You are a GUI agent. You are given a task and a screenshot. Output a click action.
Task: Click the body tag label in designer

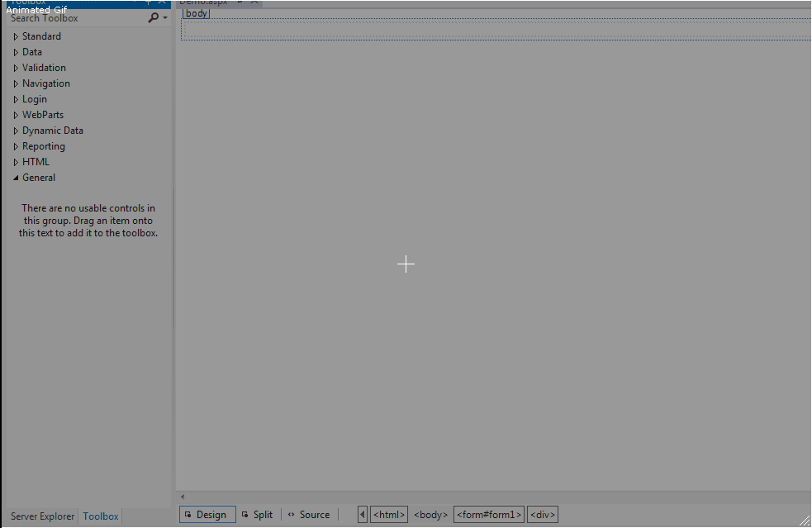click(x=197, y=13)
